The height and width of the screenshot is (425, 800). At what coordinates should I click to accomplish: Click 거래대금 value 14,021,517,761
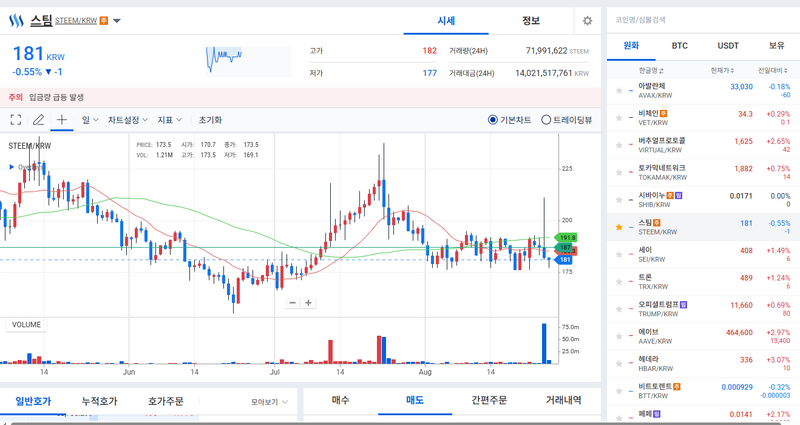(543, 73)
